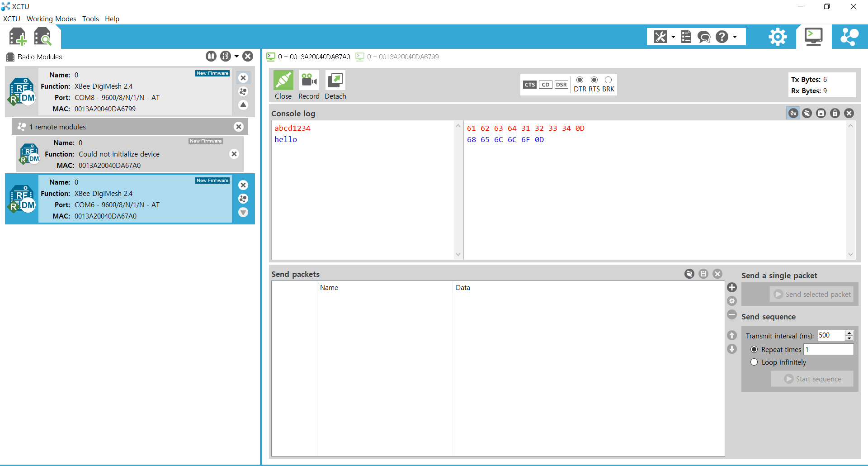The width and height of the screenshot is (868, 466).
Task: Click the Name column header
Action: click(385, 288)
